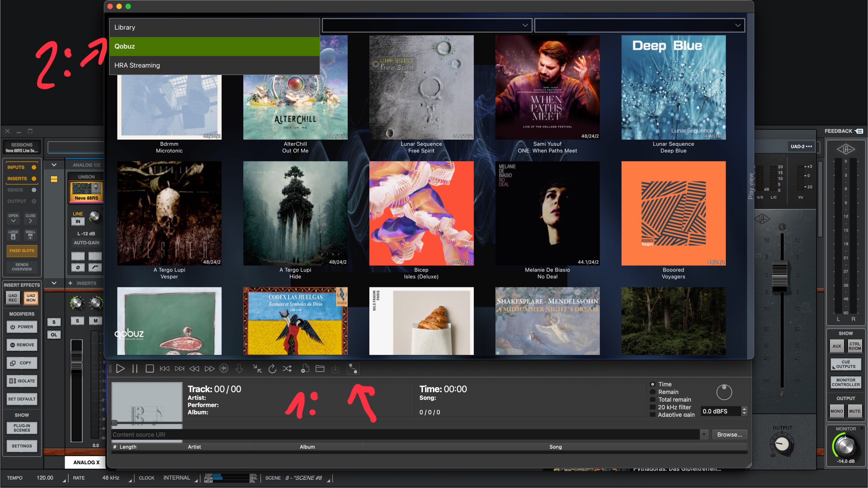Click the download-to-tray icon in player toolbar
The height and width of the screenshot is (488, 868).
[335, 369]
